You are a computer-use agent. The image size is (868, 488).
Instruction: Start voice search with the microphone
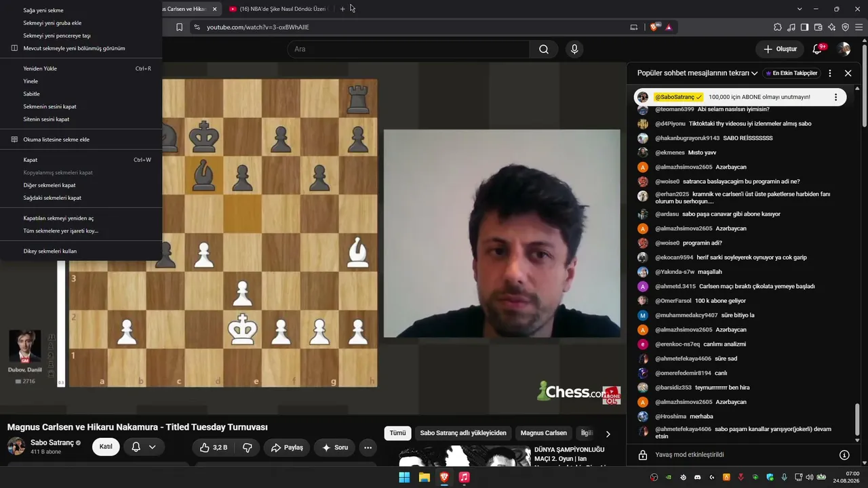(574, 49)
